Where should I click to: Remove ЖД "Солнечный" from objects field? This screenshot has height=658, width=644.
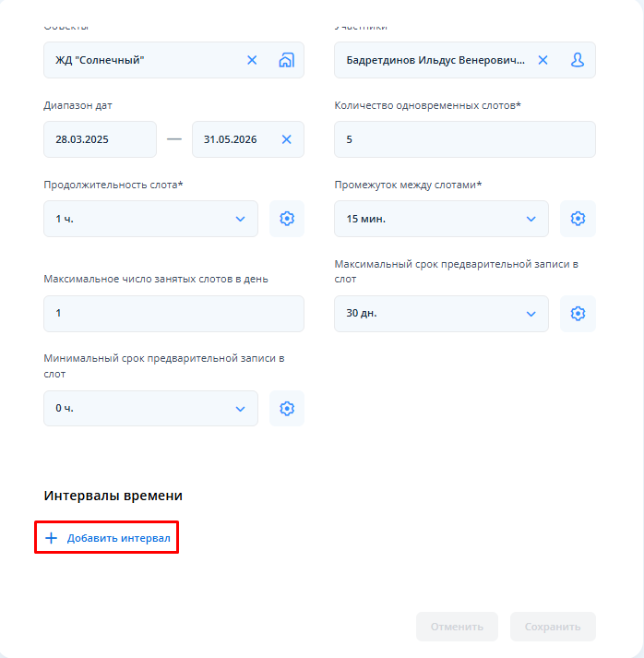click(x=252, y=60)
